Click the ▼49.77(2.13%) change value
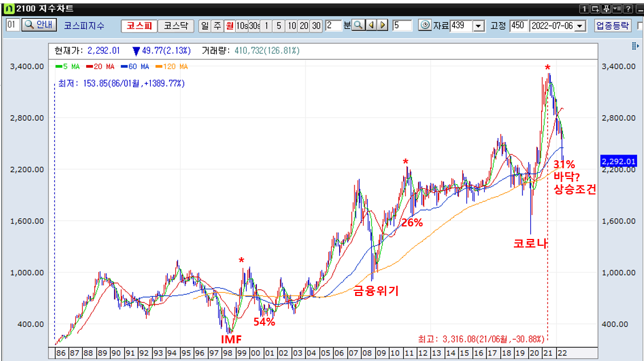The height and width of the screenshot is (361, 644). 162,50
